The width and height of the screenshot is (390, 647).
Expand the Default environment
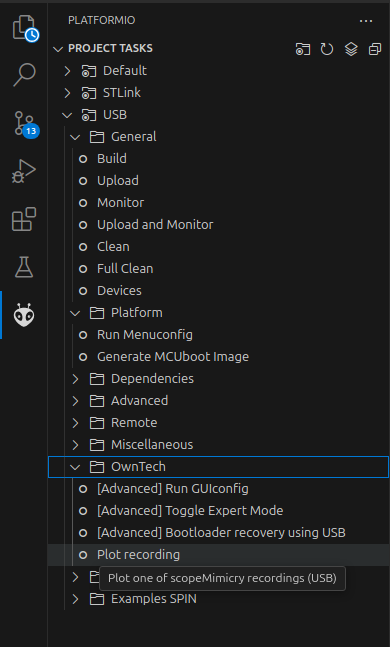click(67, 71)
